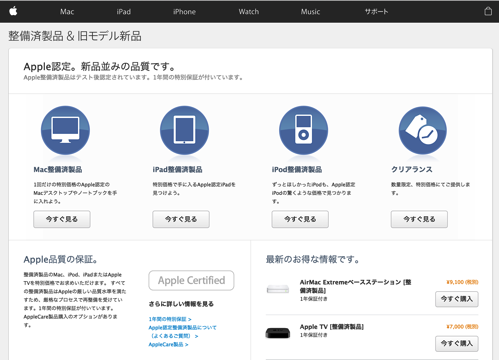The height and width of the screenshot is (360, 499).
Task: Open the クリアランス heading link
Action: [412, 170]
